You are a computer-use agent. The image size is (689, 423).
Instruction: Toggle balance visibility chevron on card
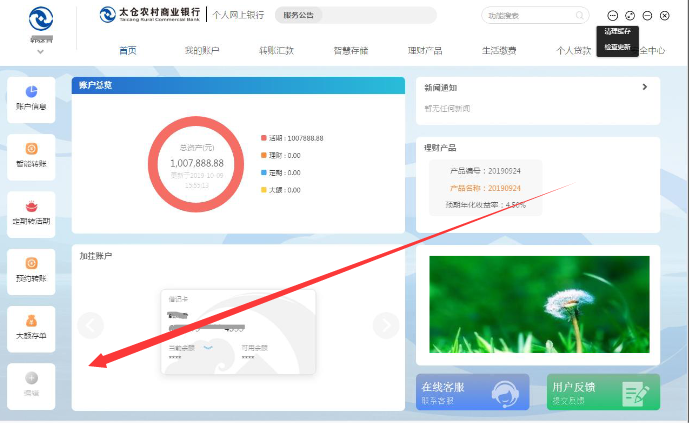tap(208, 347)
